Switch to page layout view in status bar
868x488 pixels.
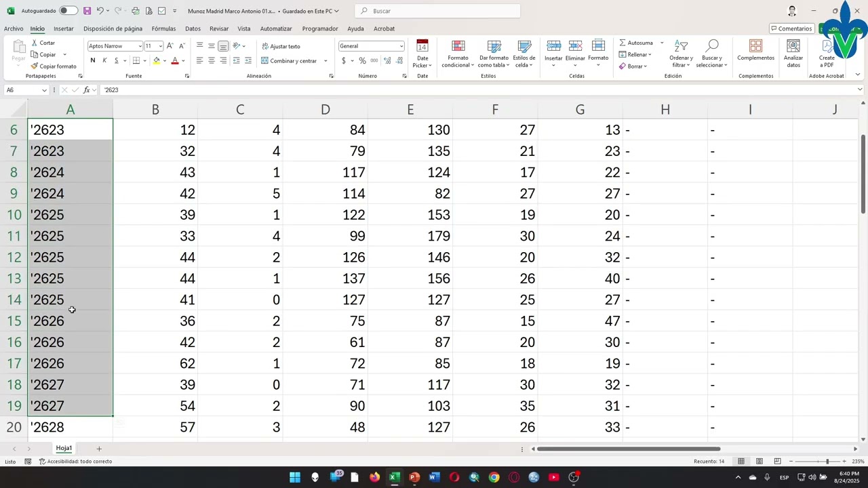coord(759,462)
